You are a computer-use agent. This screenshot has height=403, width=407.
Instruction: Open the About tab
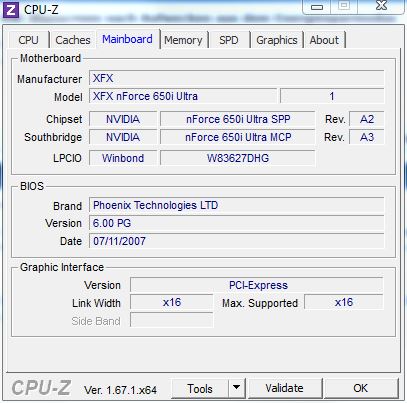point(324,40)
